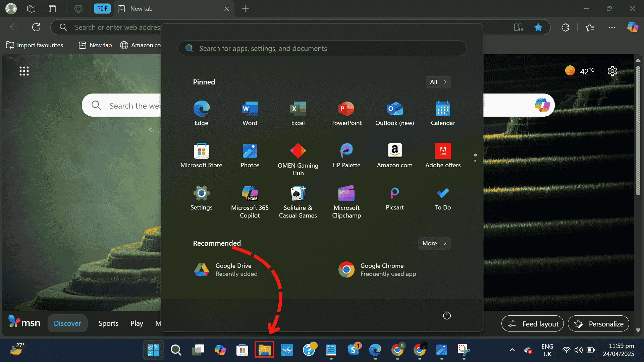Launch Word from the Start menu
The image size is (644, 362).
250,113
